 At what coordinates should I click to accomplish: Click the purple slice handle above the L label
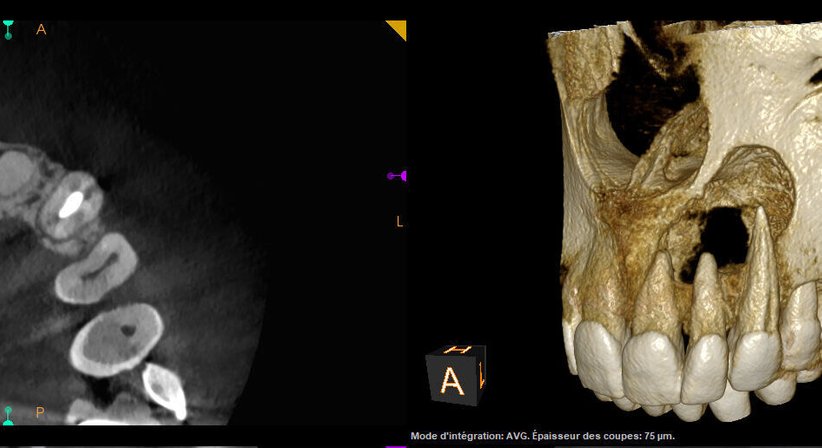pyautogui.click(x=397, y=176)
